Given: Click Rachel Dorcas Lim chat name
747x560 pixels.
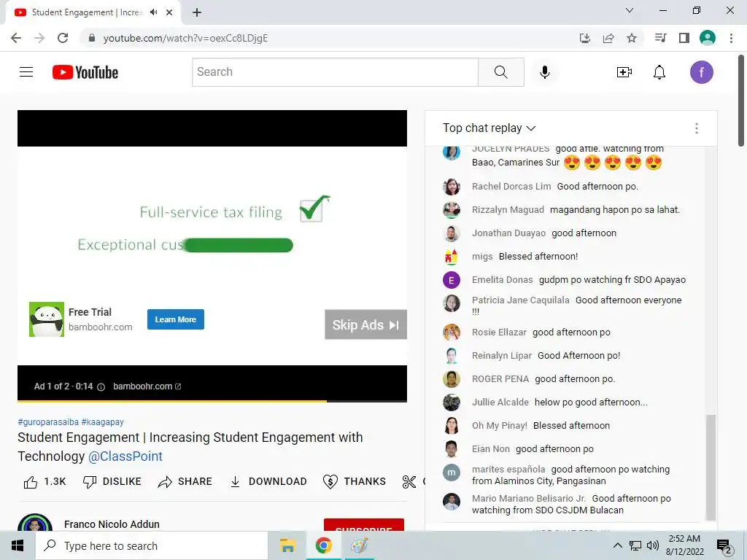Looking at the screenshot, I should [511, 186].
